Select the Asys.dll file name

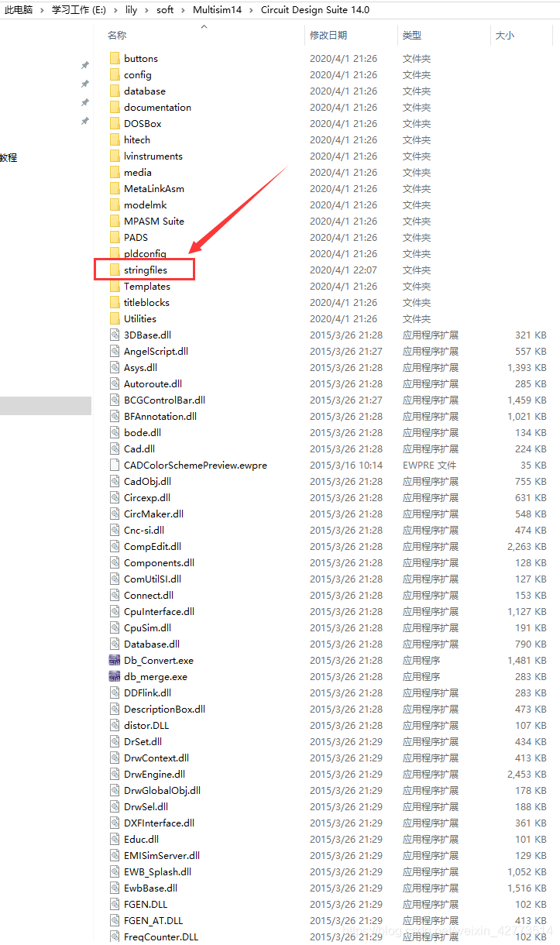(140, 367)
